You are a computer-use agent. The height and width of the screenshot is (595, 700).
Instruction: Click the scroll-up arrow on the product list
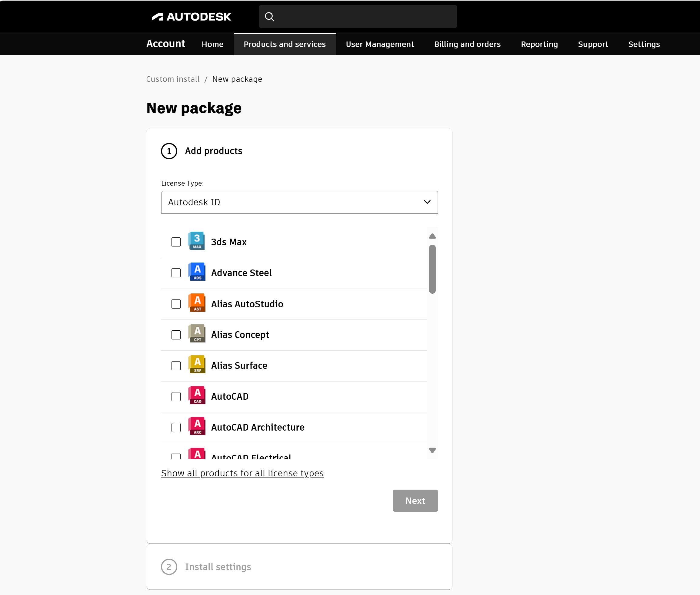click(x=432, y=236)
